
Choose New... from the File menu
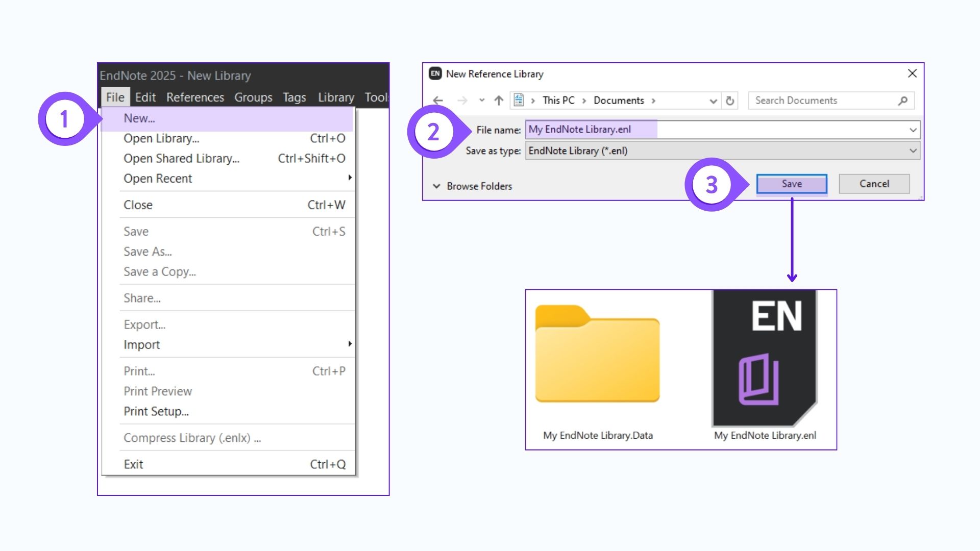coord(139,118)
